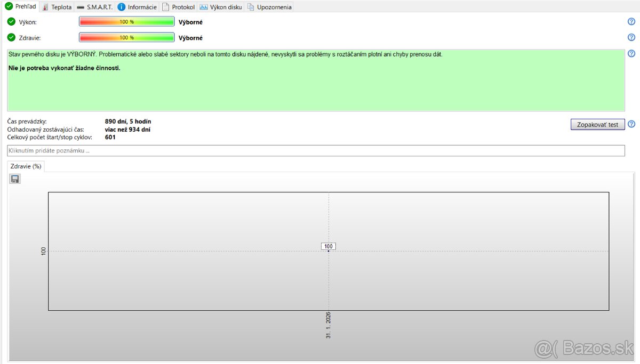Image resolution: width=640 pixels, height=364 pixels.
Task: Click the help icon next to Výkon
Action: 631,21
